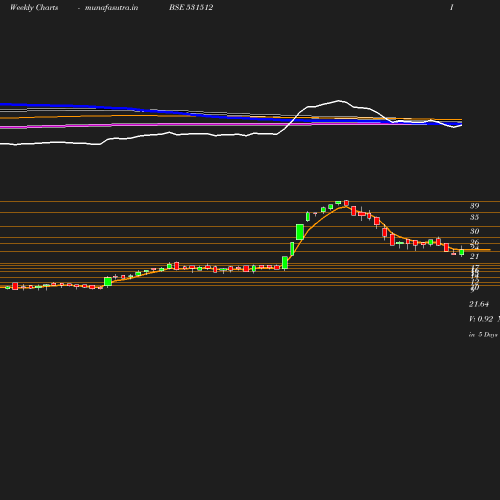The width and height of the screenshot is (500, 500).
Task: Click the price label 35 on the axis
Action: pos(474,217)
